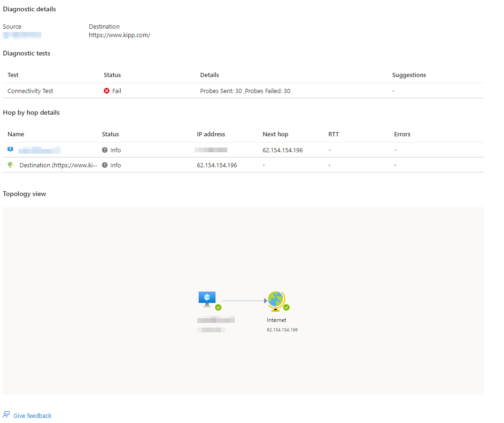The width and height of the screenshot is (504, 423).
Task: Click Info icon in source VM row
Action: click(105, 150)
